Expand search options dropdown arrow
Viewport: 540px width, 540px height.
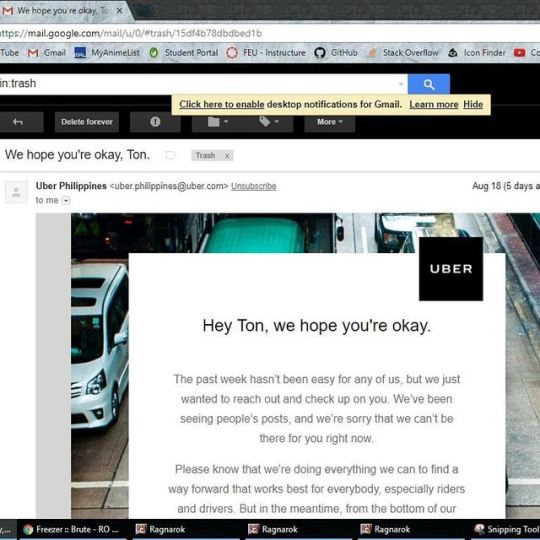[401, 84]
